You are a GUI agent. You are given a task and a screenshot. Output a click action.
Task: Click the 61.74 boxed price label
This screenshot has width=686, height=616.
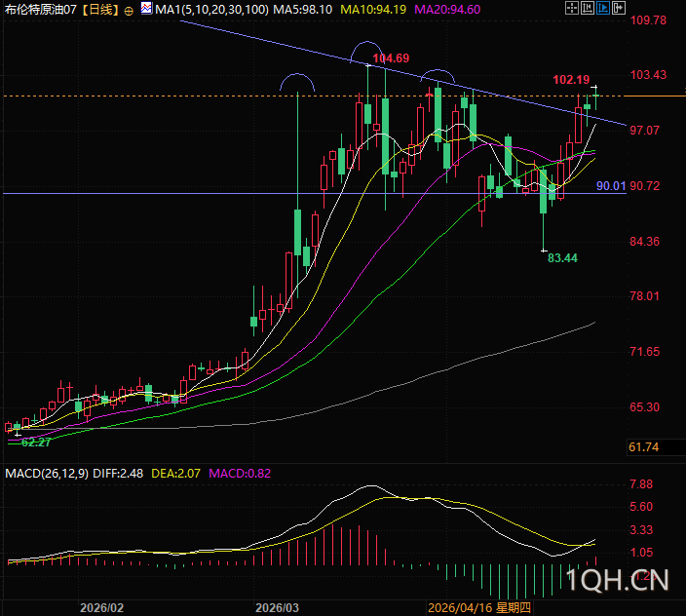pos(645,446)
